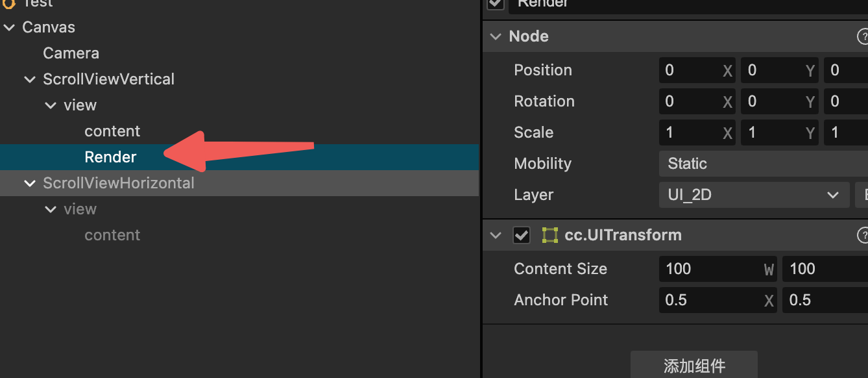Click the Anchor Point Y field
The height and width of the screenshot is (378, 868).
823,300
